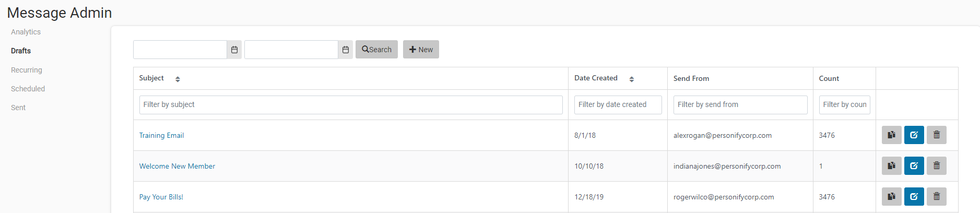Edit the Pay Your Bills! draft

click(914, 196)
